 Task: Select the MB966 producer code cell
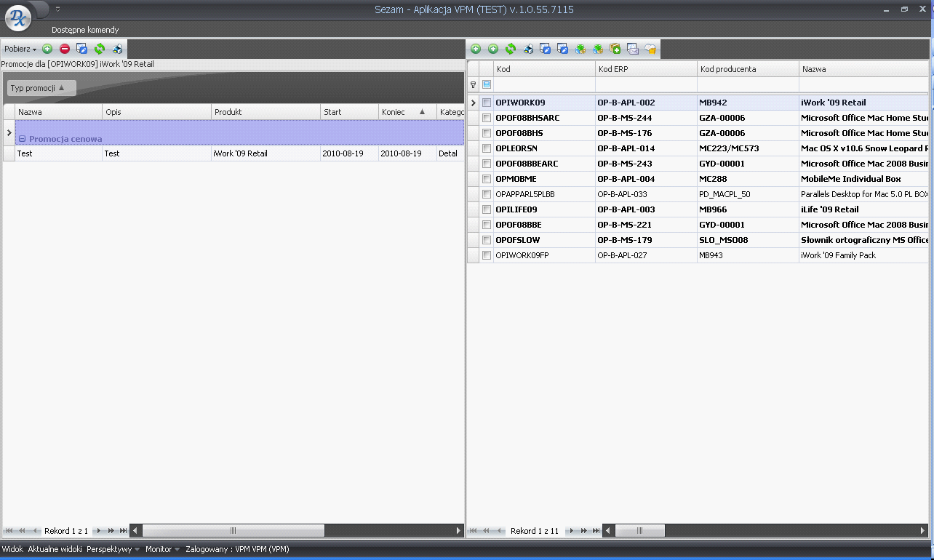[x=748, y=209]
